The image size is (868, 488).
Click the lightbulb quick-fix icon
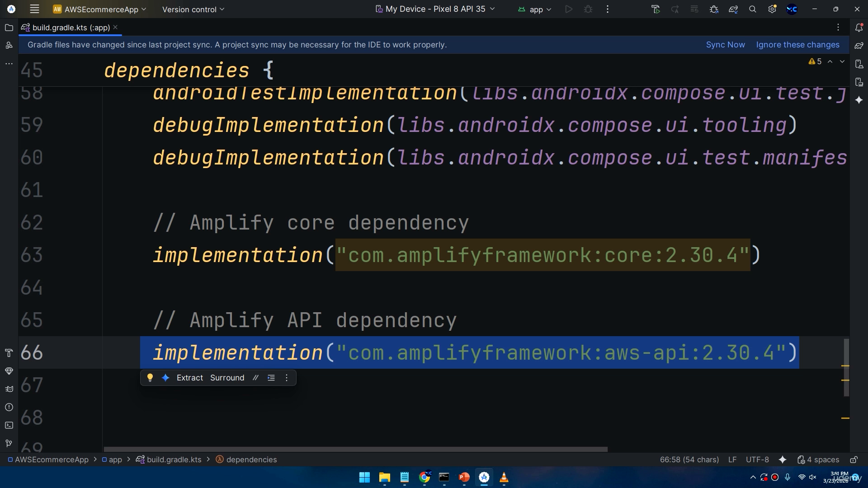coord(150,378)
